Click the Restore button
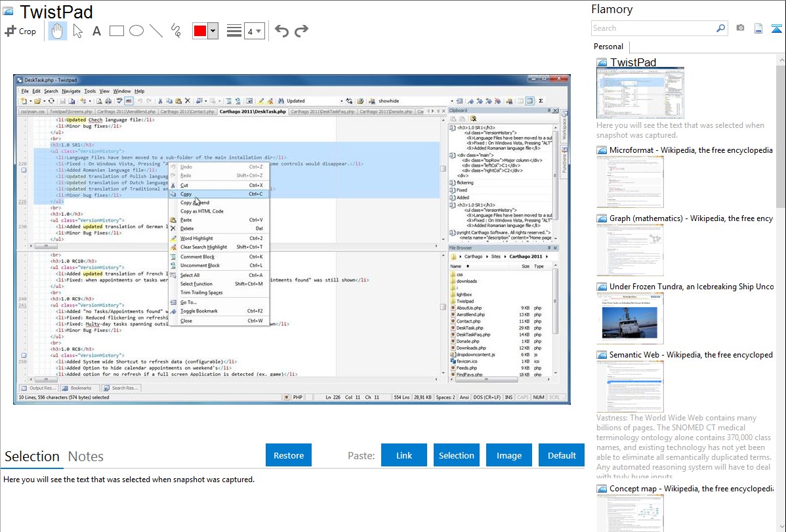Viewport: 786px width, 532px height. 288,455
